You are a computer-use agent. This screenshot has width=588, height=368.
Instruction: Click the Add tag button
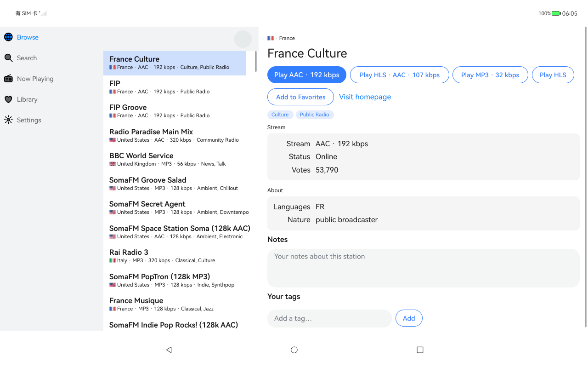click(x=409, y=318)
